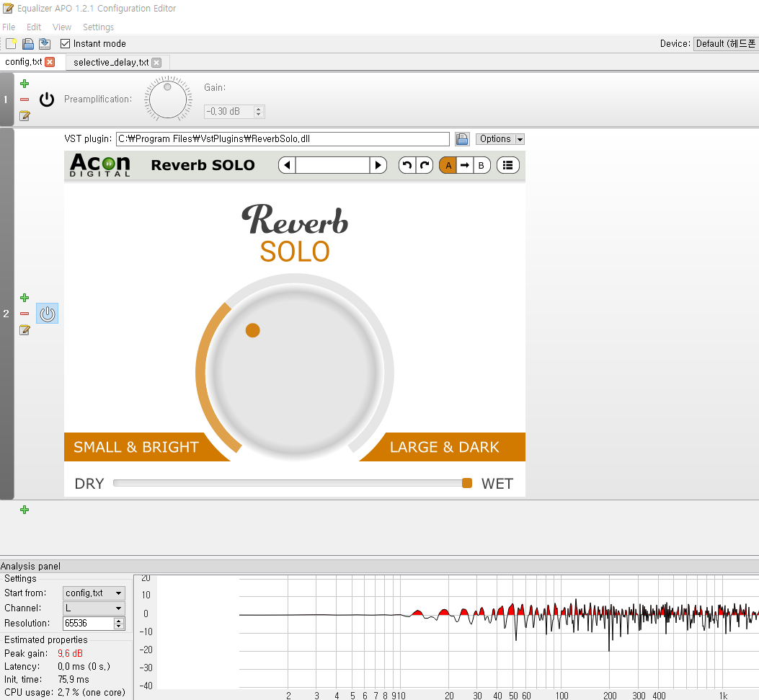Open the preset name selector box

coord(332,165)
